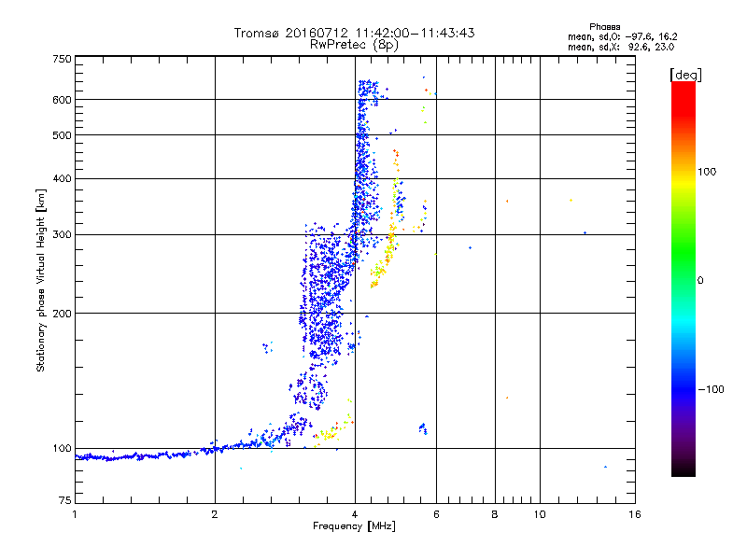The height and width of the screenshot is (560, 747).
Task: Click the y-axis label "75"
Action: 65,500
